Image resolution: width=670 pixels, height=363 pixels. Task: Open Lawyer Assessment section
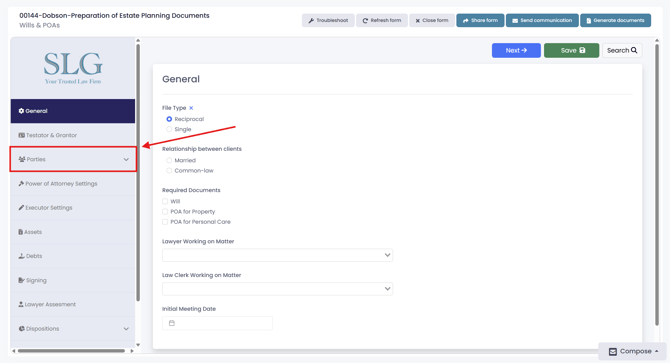click(x=73, y=304)
